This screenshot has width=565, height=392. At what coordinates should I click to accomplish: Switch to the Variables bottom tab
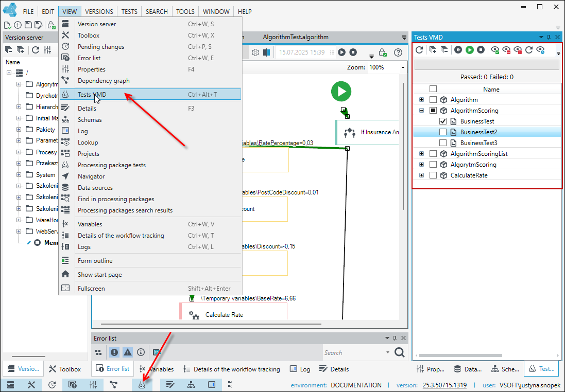157,369
